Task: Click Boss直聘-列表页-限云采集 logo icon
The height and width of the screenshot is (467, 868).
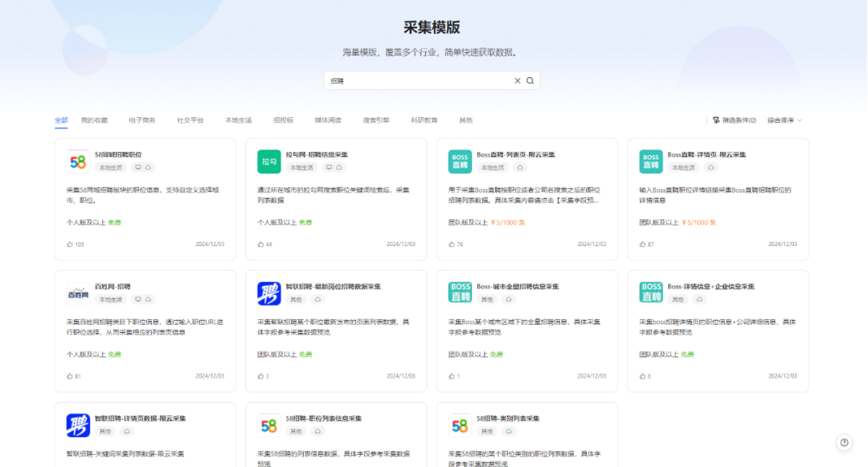Action: 460,161
